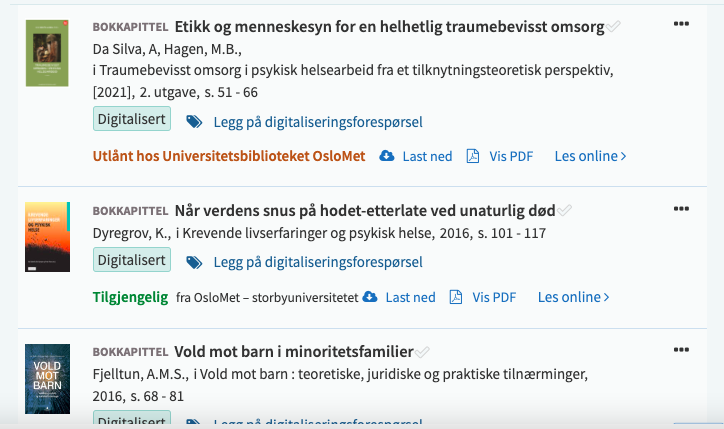Open more options menu for Vold mot barn
Viewport: 724px width, 429px height.
681,349
